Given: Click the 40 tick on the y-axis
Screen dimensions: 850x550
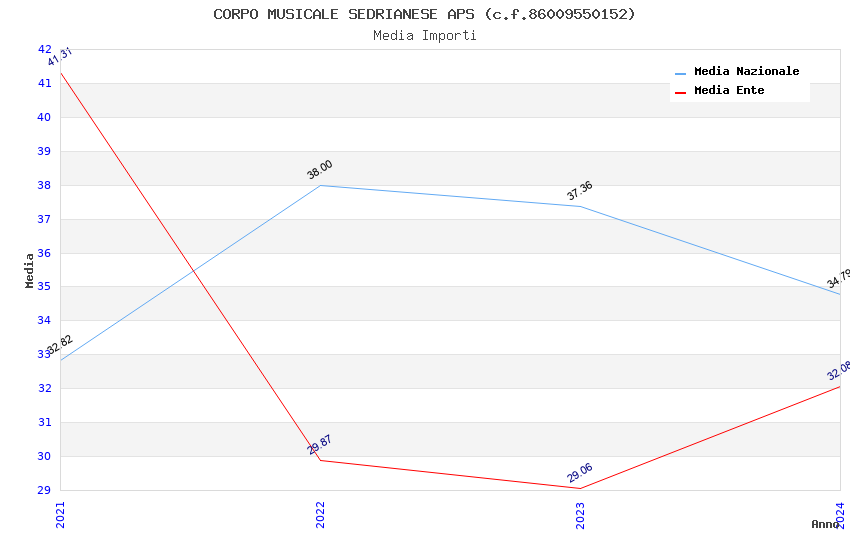Looking at the screenshot, I should pyautogui.click(x=45, y=117).
